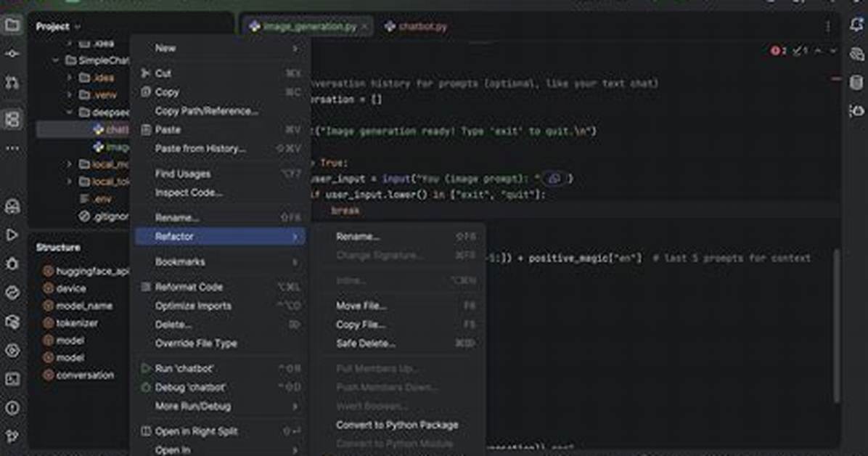Switch to the image_generation.py tab
Image resolution: width=868 pixels, height=456 pixels.
click(x=309, y=27)
